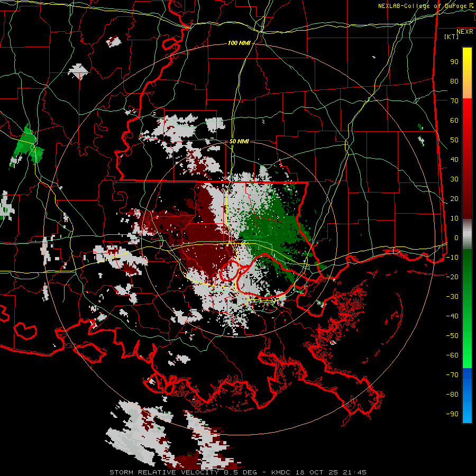The height and width of the screenshot is (476, 476).
Task: Click the 50 NMI range ring label
Action: coord(239,141)
